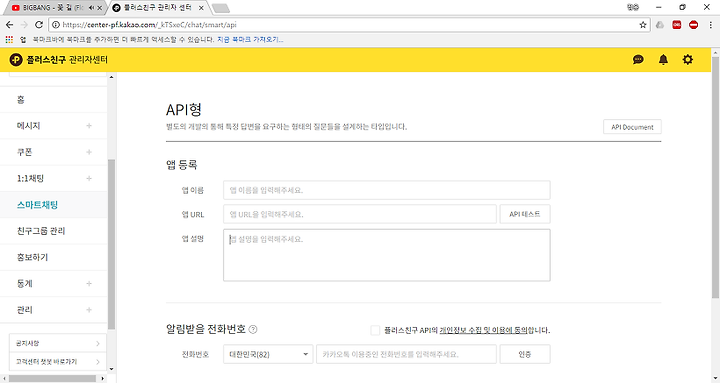
Task: Focus the 앱 이름 input field
Action: (x=387, y=190)
